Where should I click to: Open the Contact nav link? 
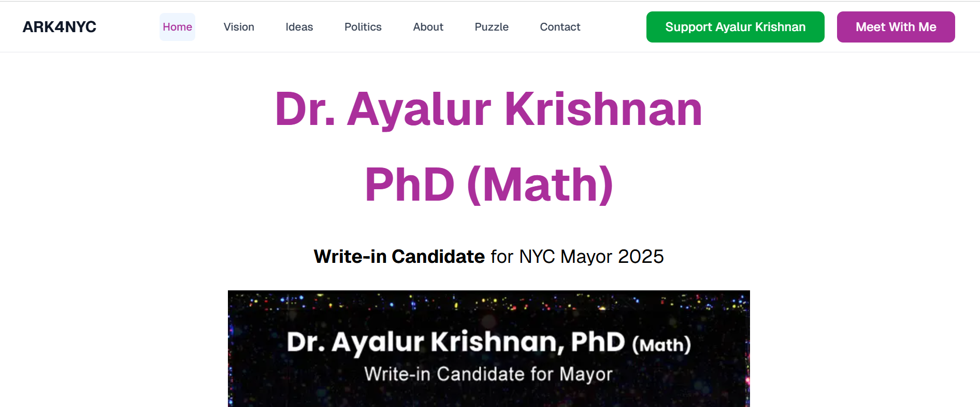[x=560, y=27]
